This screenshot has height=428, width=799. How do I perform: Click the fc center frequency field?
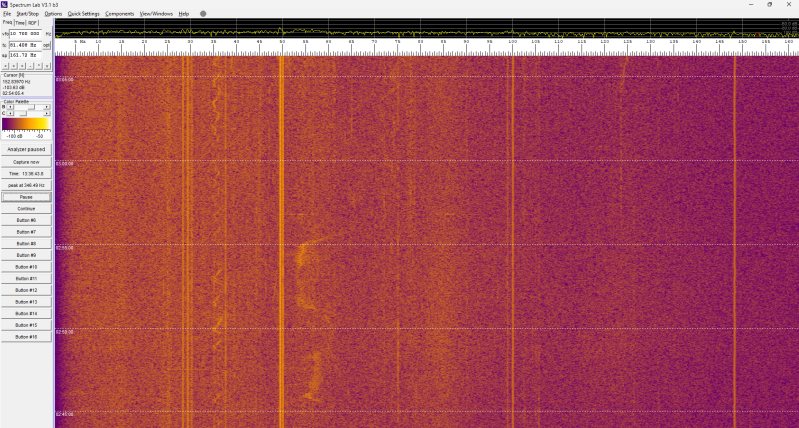pyautogui.click(x=25, y=45)
